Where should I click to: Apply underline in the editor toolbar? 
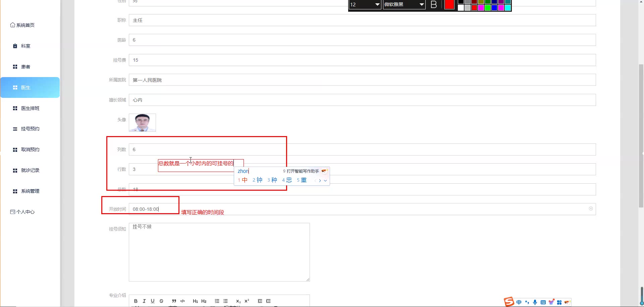[153, 301]
